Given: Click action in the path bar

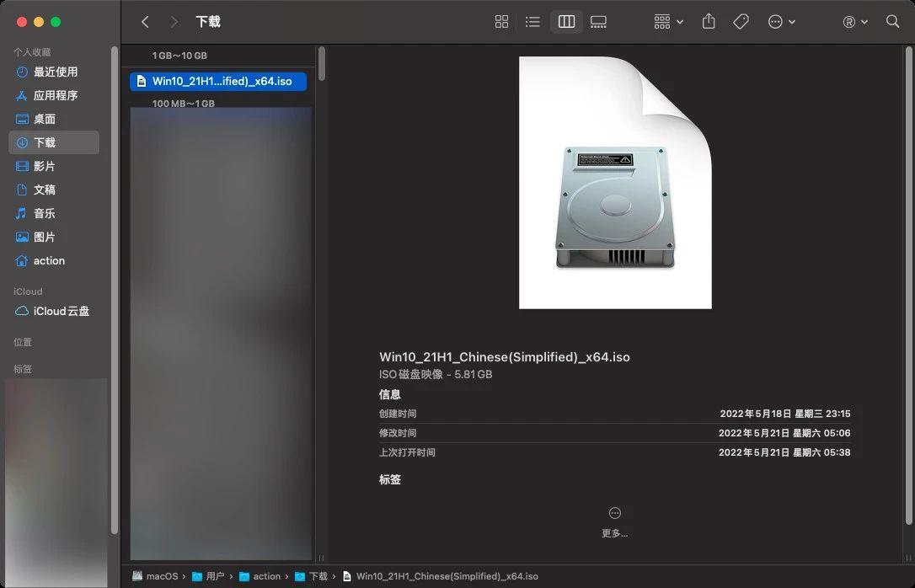Looking at the screenshot, I should (x=260, y=576).
